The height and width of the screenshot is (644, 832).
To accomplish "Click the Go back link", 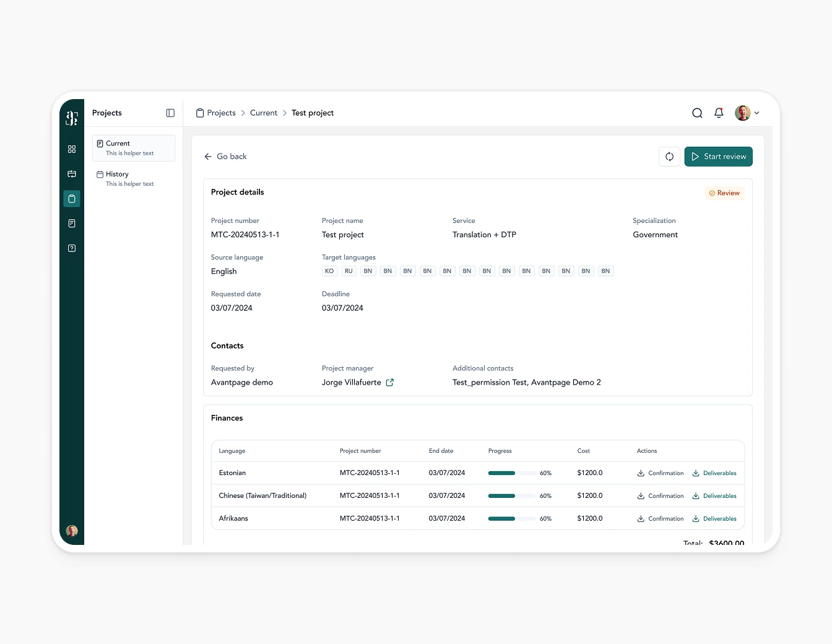I will click(225, 157).
